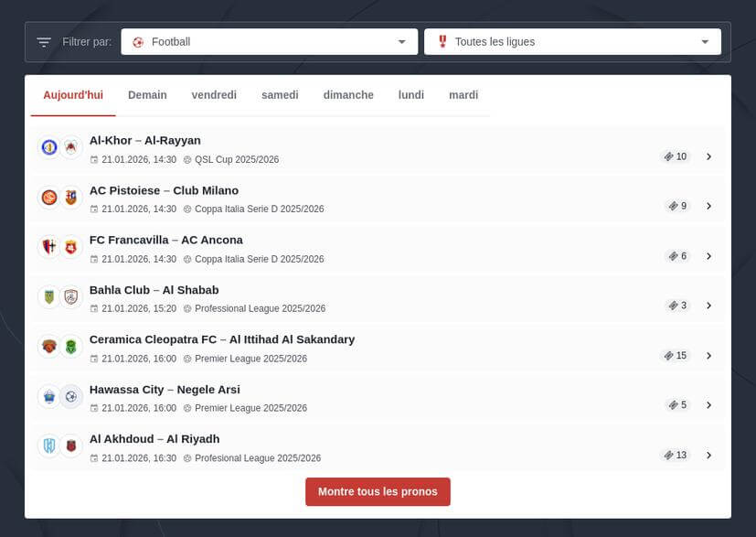Expand the Al Akhdoud – Al Riyadh chevron
756x537 pixels.
pyautogui.click(x=708, y=456)
